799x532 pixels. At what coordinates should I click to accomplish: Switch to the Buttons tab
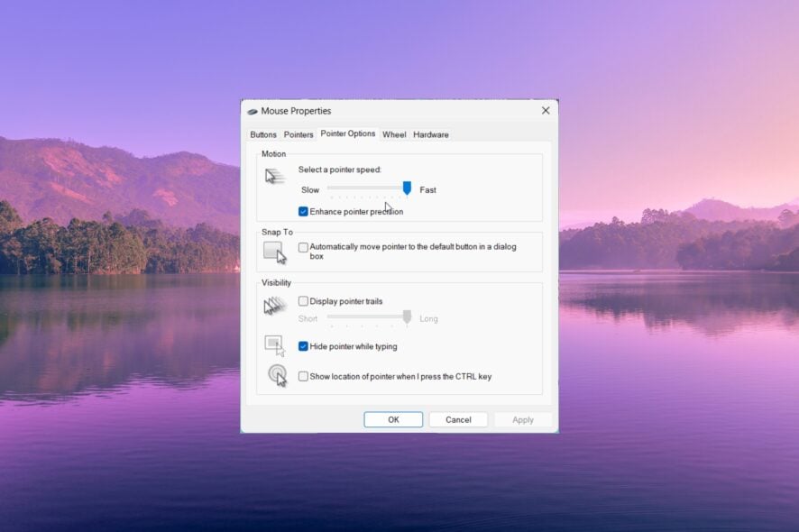(x=263, y=134)
